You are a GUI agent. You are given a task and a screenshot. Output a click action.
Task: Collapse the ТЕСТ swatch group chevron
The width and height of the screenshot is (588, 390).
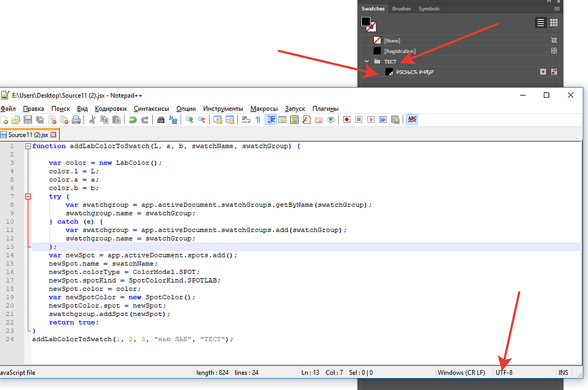click(367, 61)
